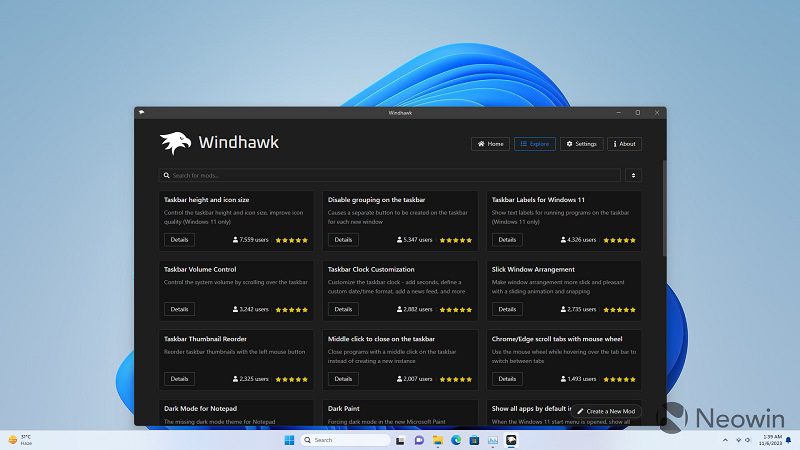The height and width of the screenshot is (450, 800).
Task: Open Details for Slick Window Arrangement
Action: (507, 310)
